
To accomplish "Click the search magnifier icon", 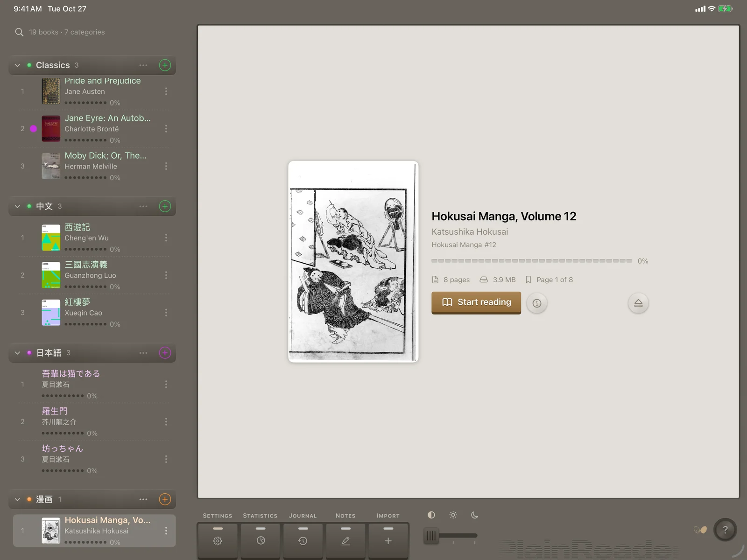I will point(19,32).
